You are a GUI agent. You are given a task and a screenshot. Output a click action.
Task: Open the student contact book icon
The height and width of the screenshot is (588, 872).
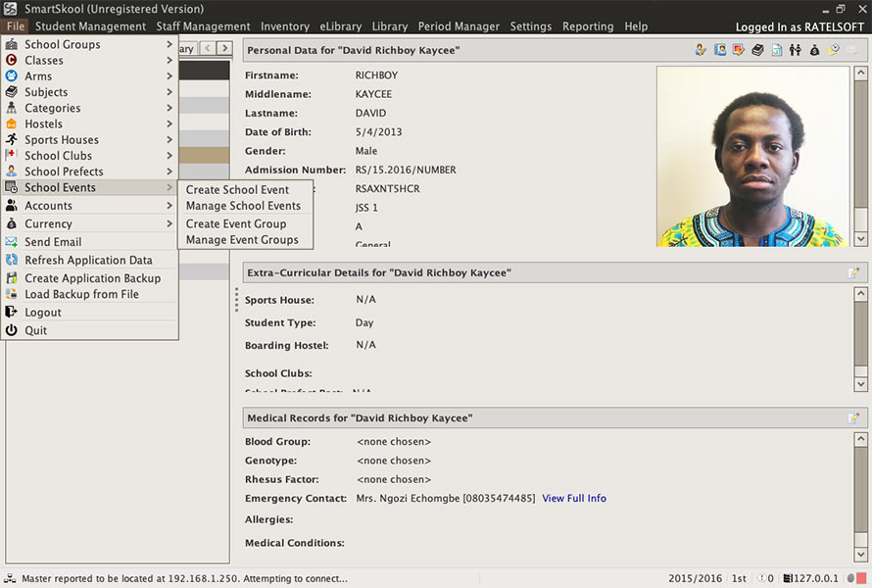[720, 50]
